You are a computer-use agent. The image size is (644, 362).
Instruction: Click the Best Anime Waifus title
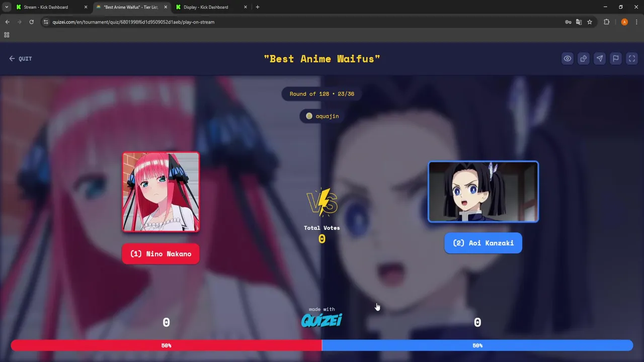click(322, 59)
